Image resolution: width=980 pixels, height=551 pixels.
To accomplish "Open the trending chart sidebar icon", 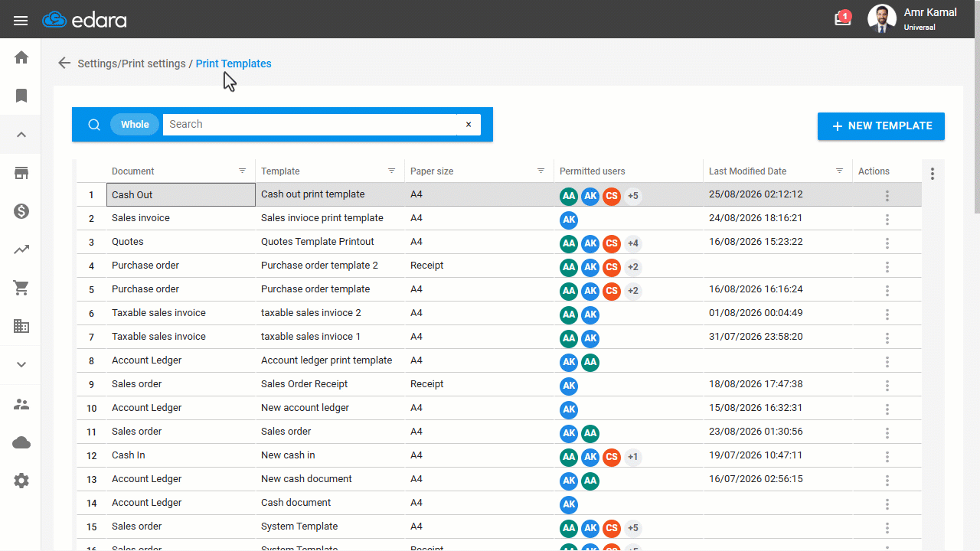I will pyautogui.click(x=21, y=249).
